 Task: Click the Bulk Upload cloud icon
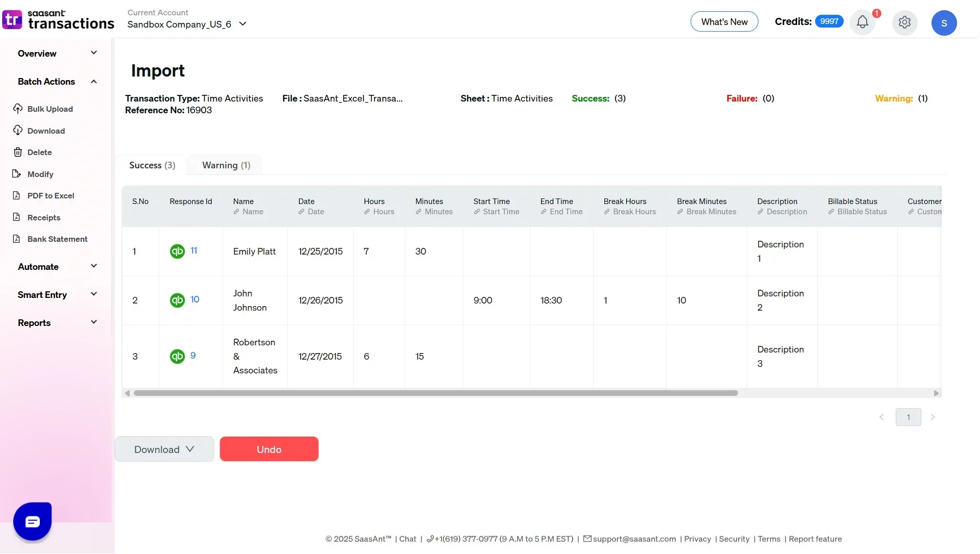(18, 109)
